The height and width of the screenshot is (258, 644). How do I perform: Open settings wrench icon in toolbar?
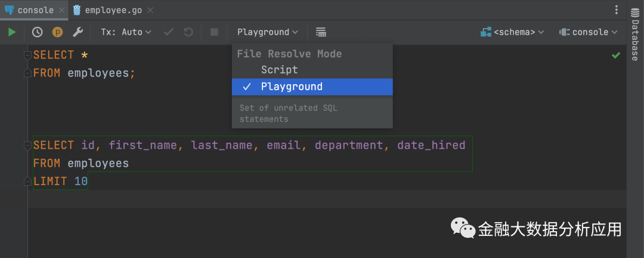point(78,32)
